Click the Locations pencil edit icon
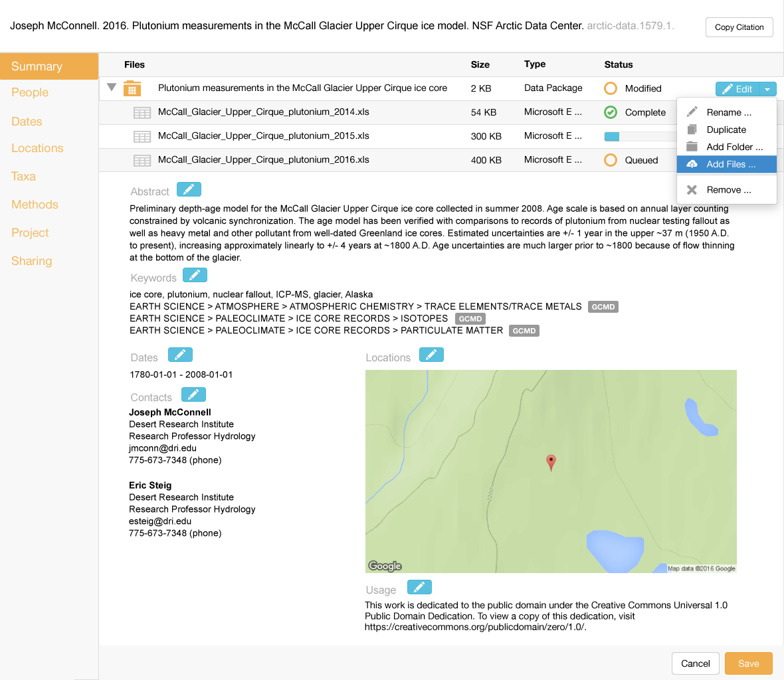The width and height of the screenshot is (784, 680). click(x=431, y=355)
